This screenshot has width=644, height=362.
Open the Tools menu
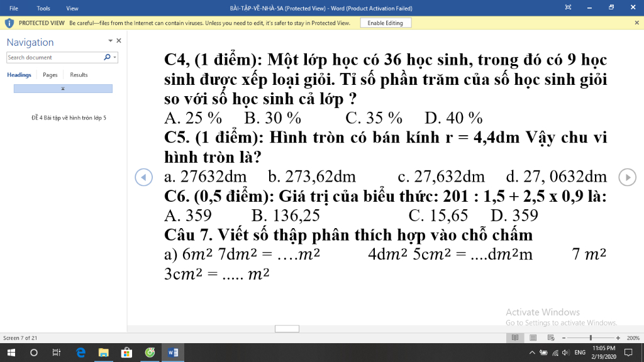click(x=43, y=8)
